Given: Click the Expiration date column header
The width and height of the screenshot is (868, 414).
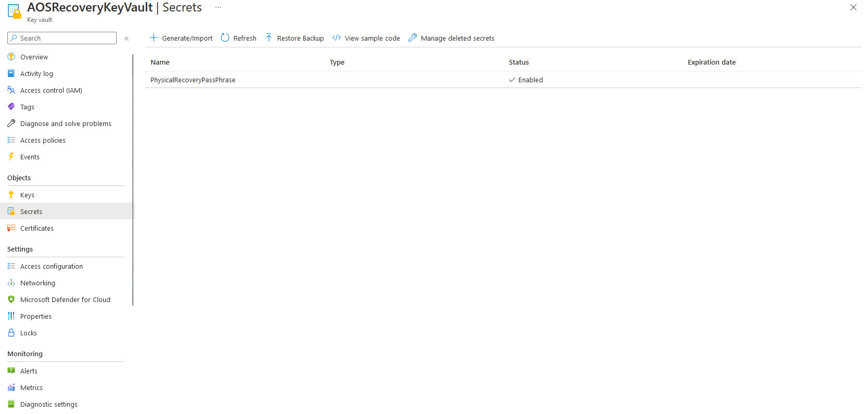Looking at the screenshot, I should [x=712, y=62].
